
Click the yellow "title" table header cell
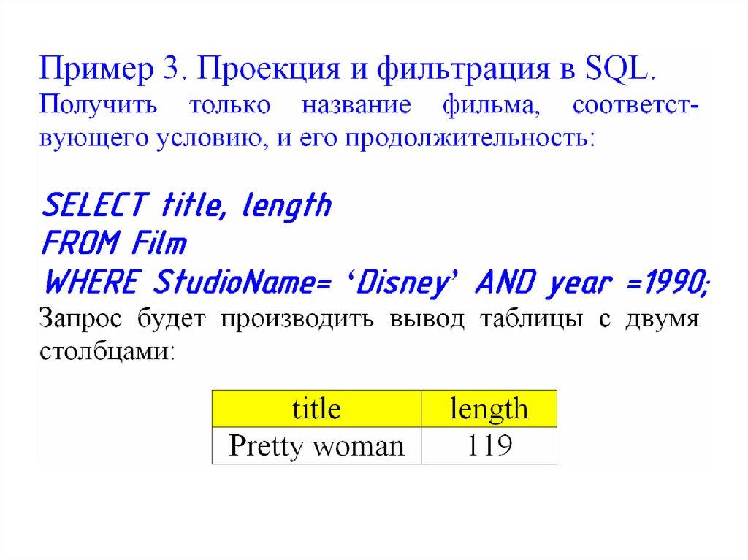[x=316, y=408]
